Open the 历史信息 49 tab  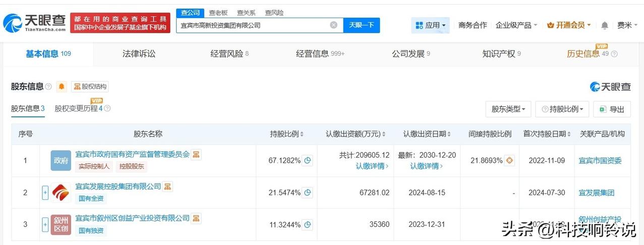[x=588, y=54]
